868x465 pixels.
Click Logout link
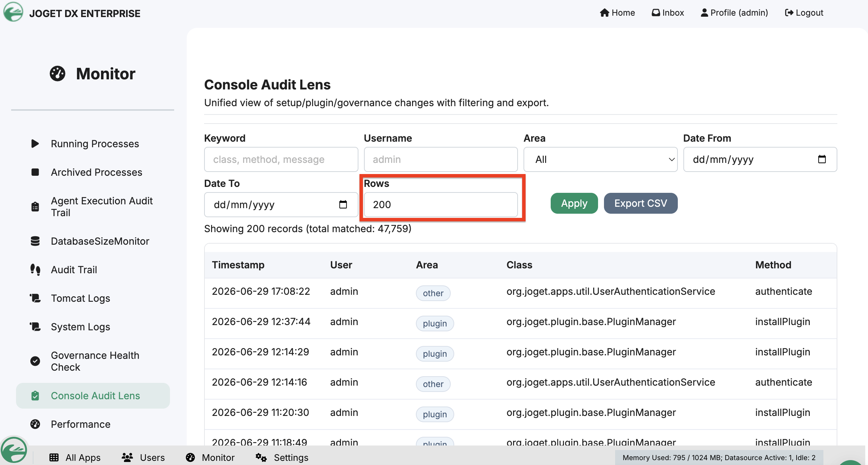[x=804, y=13]
